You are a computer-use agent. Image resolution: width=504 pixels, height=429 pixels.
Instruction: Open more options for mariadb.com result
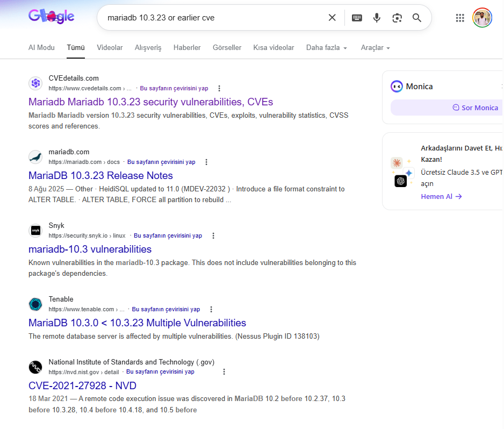coord(206,162)
